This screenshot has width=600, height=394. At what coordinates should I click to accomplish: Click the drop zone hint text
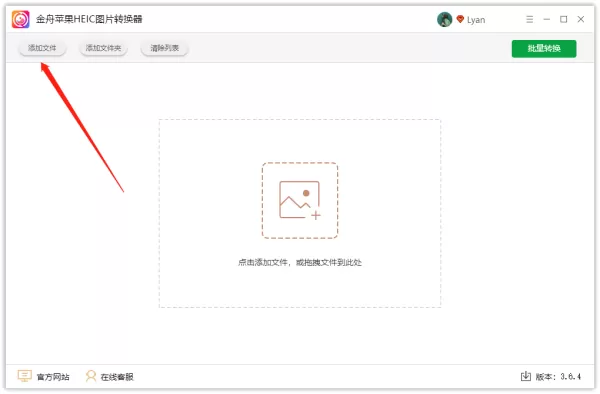300,262
